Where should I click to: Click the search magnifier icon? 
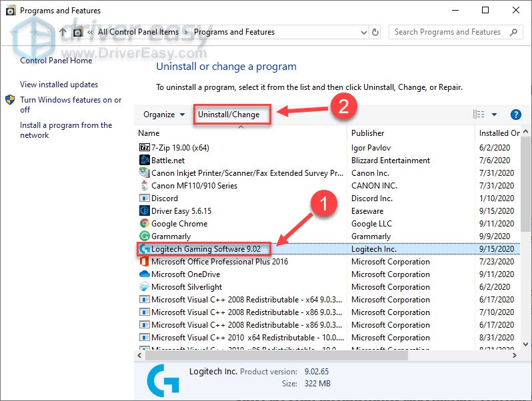pyautogui.click(x=514, y=32)
